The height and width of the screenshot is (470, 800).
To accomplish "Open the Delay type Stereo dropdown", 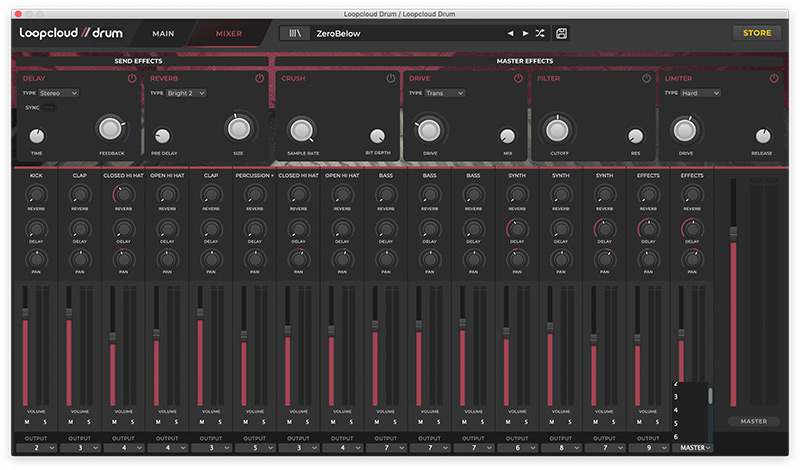I will click(58, 93).
